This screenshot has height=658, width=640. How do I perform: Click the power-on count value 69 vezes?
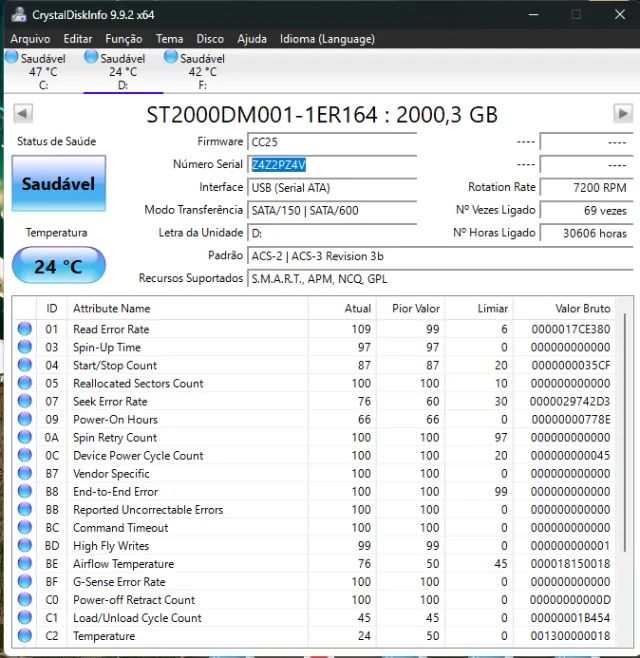pyautogui.click(x=586, y=210)
